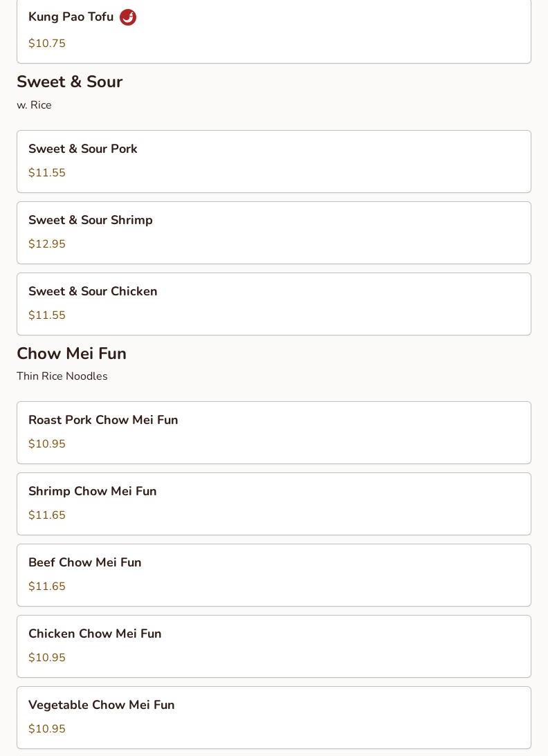
Task: Click the $10.75 Kung Pao Tofu price
Action: [47, 43]
